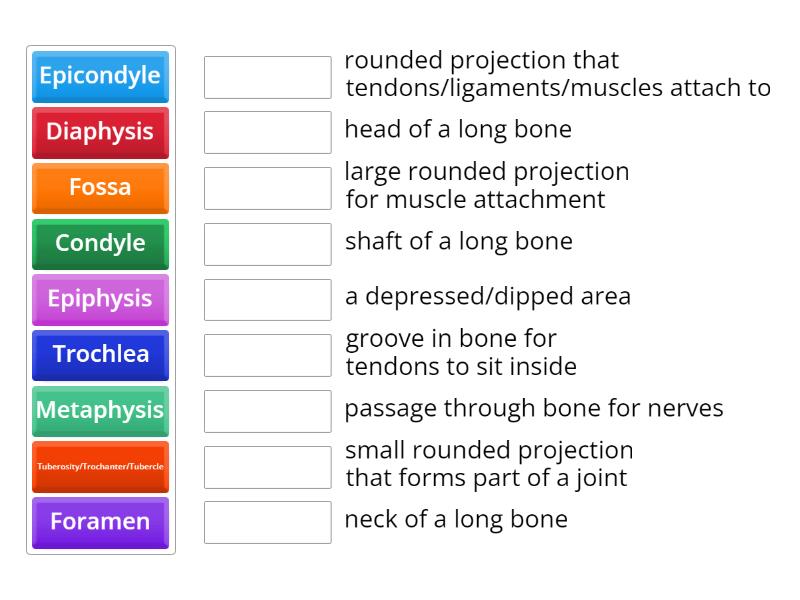This screenshot has width=800, height=600.
Task: Click the answer box beside 'small rounded projection' definition
Action: pyautogui.click(x=267, y=464)
